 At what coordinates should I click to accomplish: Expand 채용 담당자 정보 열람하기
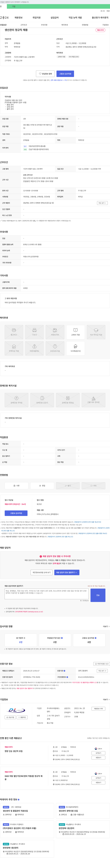[x=67, y=572]
